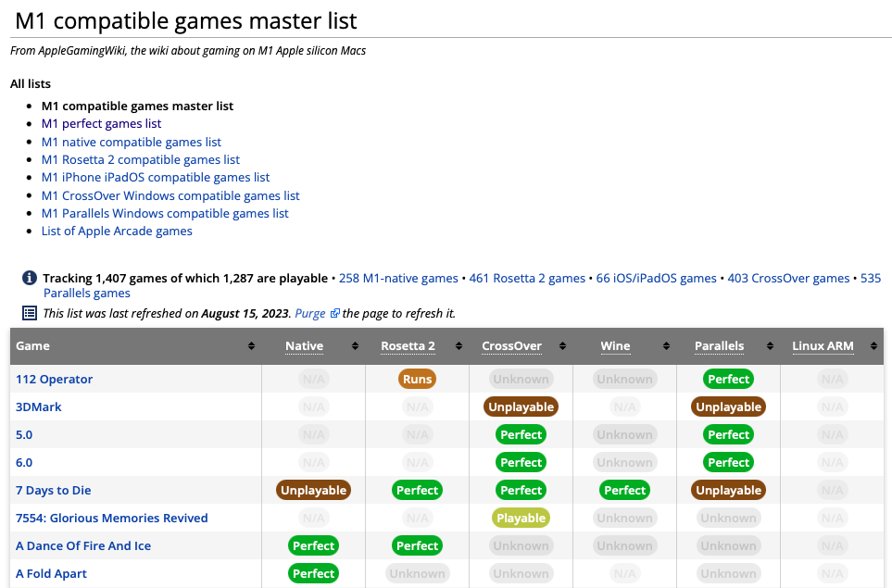Click the Purge link
This screenshot has width=892, height=588.
tap(310, 313)
